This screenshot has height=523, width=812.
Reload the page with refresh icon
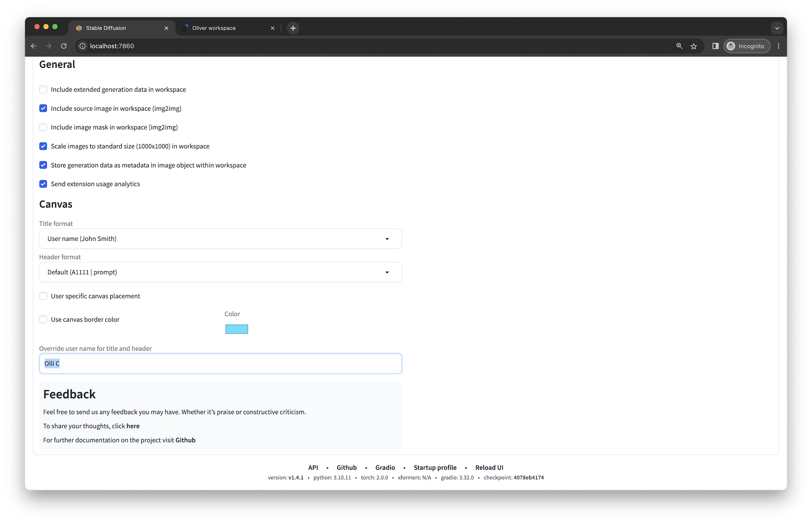[64, 46]
